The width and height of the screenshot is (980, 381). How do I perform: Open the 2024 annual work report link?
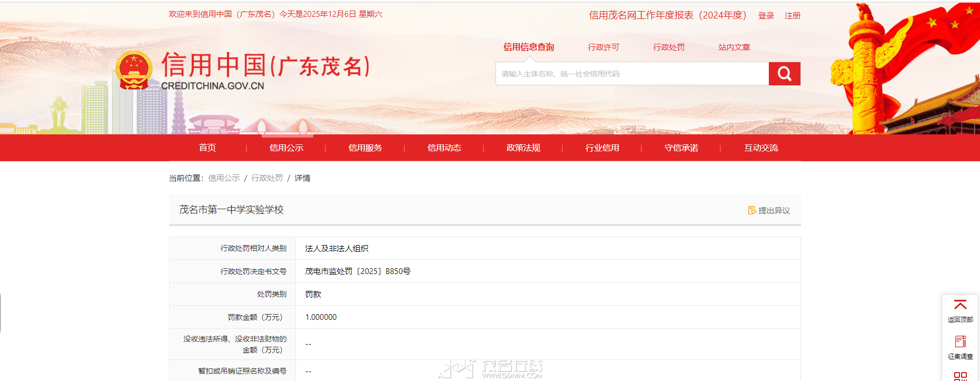[x=667, y=15]
